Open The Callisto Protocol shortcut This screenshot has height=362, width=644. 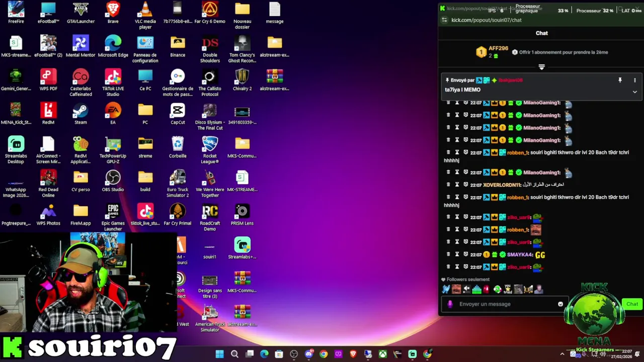click(210, 83)
